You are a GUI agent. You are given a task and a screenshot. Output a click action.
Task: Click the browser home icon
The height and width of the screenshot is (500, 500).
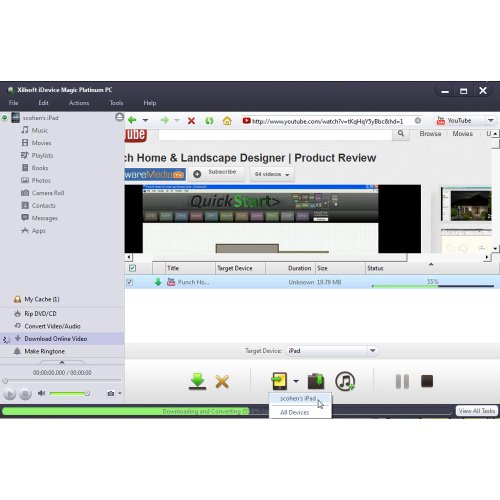[227, 121]
